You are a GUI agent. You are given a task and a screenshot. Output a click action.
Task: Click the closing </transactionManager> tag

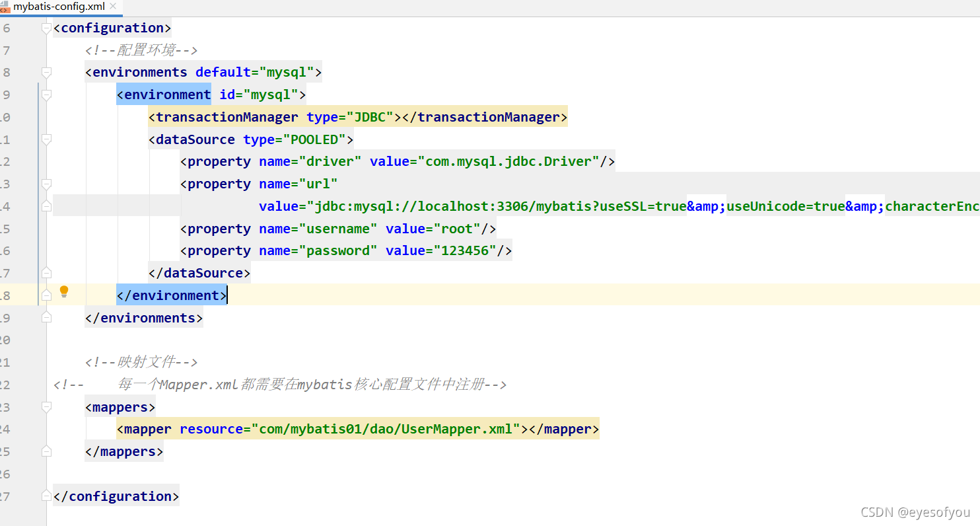pos(485,117)
